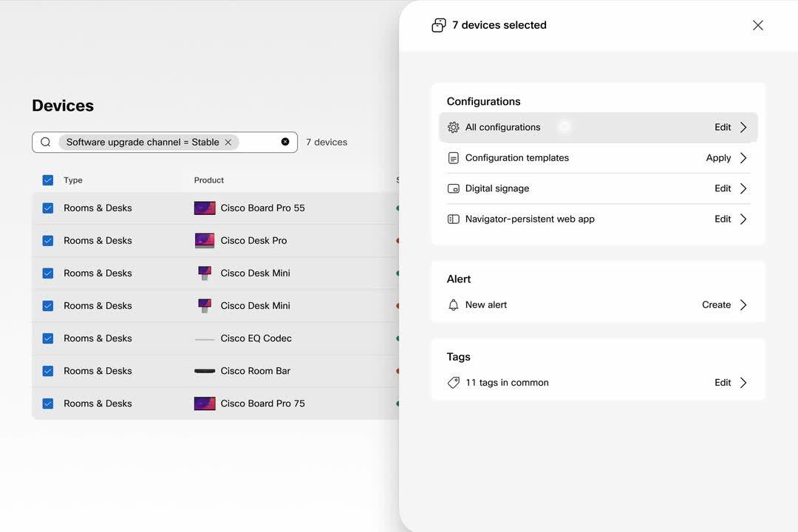The image size is (798, 532).
Task: Click the Cisco Desk Pro device thumbnail
Action: tap(205, 240)
